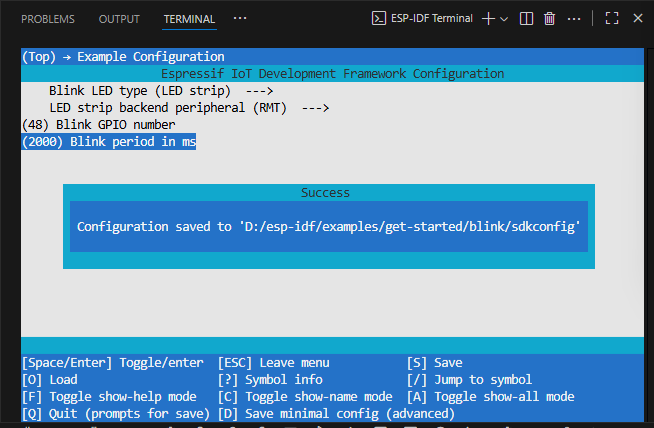Click the (Top) → Example Configuration breadcrumb
Image resolution: width=654 pixels, height=428 pixels.
coord(123,57)
